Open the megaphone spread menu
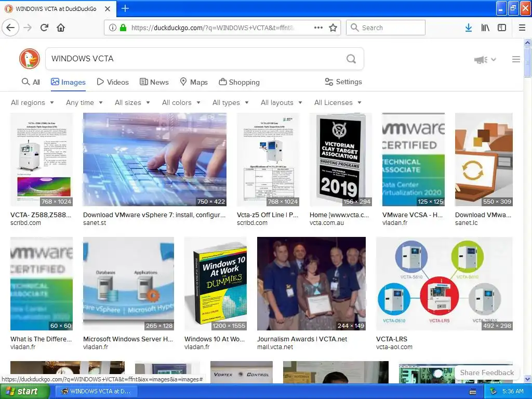532x399 pixels. click(485, 60)
